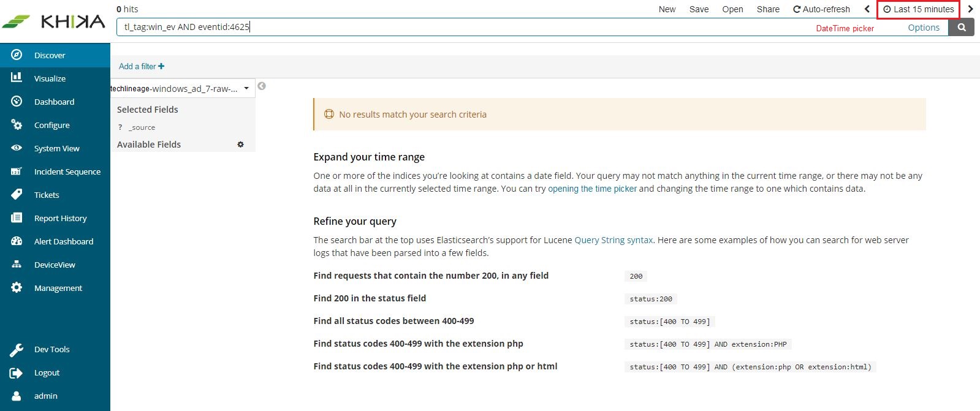This screenshot has height=411, width=980.
Task: Click Save in the top toolbar
Action: 699,9
